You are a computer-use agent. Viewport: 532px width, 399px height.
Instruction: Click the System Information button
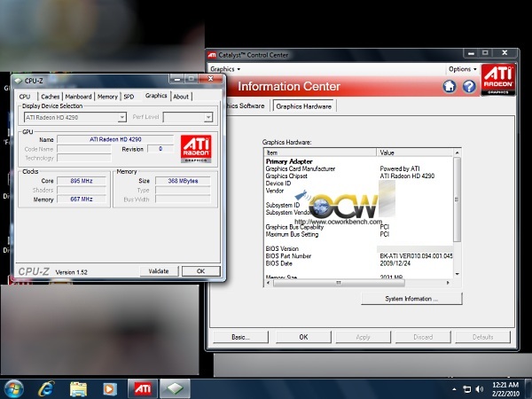pyautogui.click(x=411, y=299)
